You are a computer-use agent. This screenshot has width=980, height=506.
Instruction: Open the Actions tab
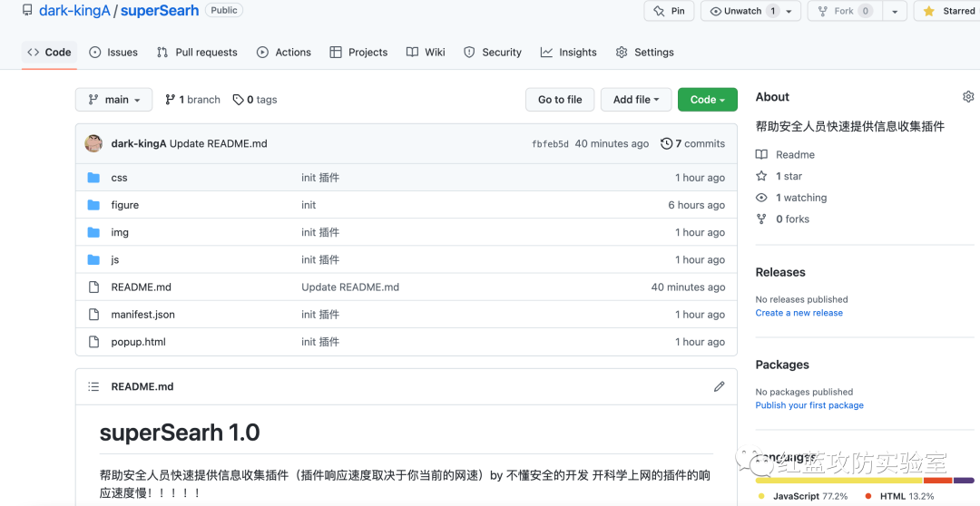pyautogui.click(x=284, y=53)
